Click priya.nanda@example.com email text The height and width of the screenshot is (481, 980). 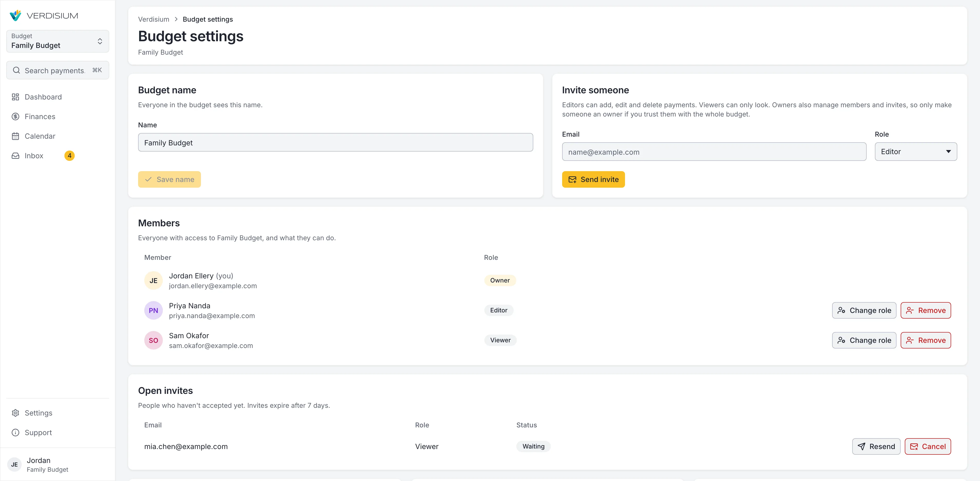tap(212, 316)
